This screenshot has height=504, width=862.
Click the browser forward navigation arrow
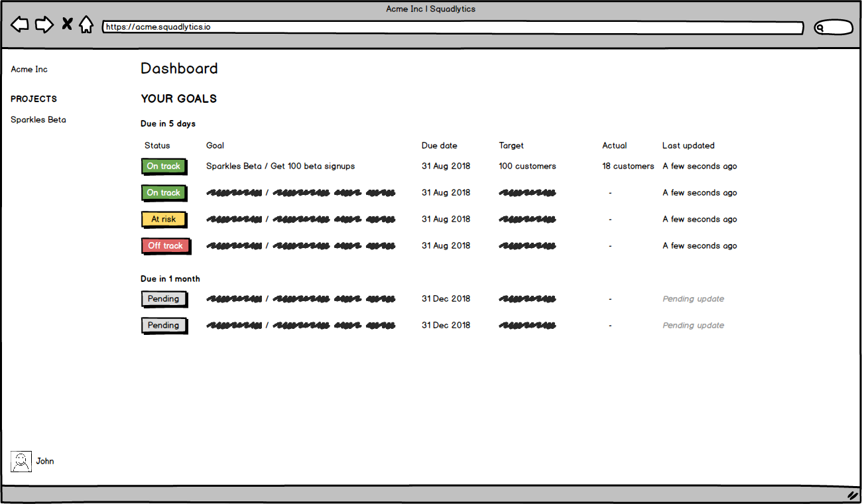(44, 24)
